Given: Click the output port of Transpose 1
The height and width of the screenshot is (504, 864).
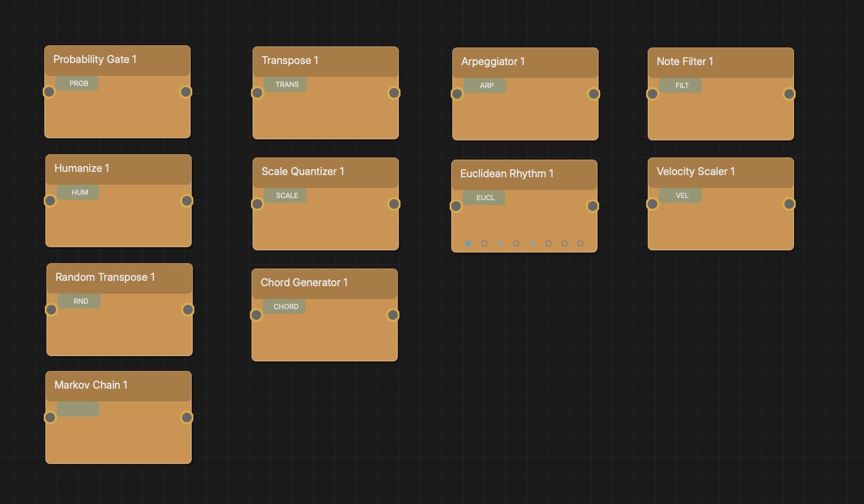Looking at the screenshot, I should [394, 93].
